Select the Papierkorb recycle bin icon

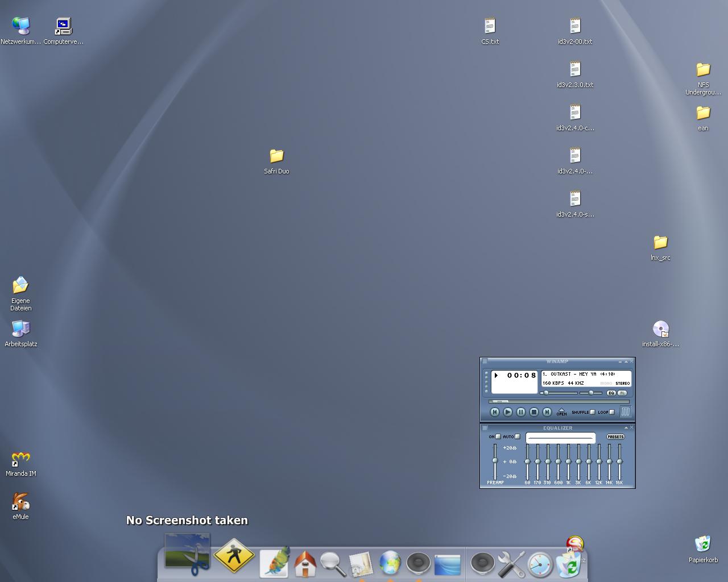pyautogui.click(x=704, y=549)
